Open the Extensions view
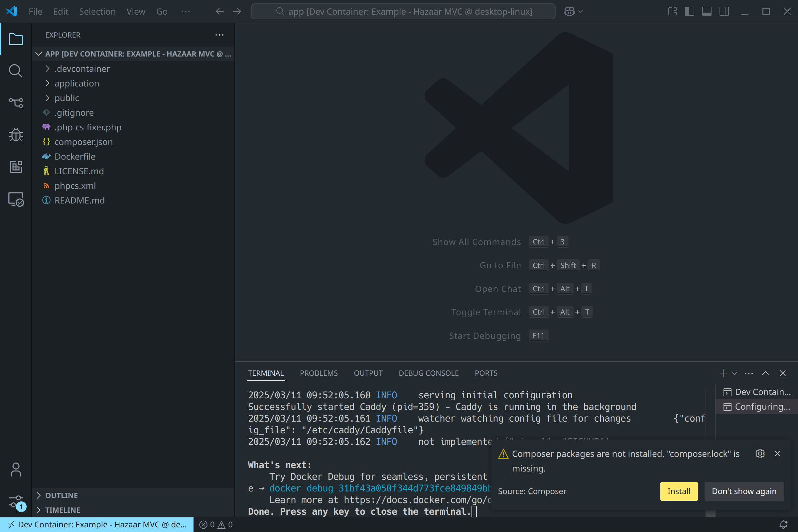Viewport: 798px width, 532px height. pyautogui.click(x=16, y=167)
